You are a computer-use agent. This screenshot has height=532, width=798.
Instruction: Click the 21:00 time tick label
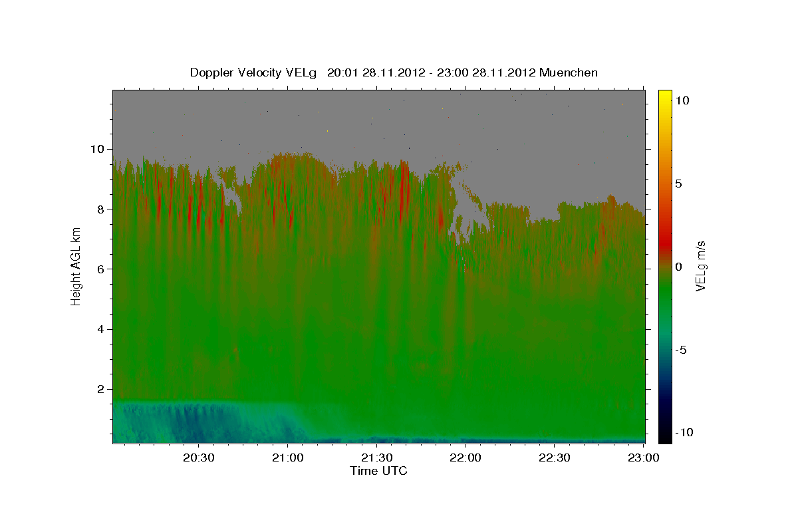[x=287, y=458]
